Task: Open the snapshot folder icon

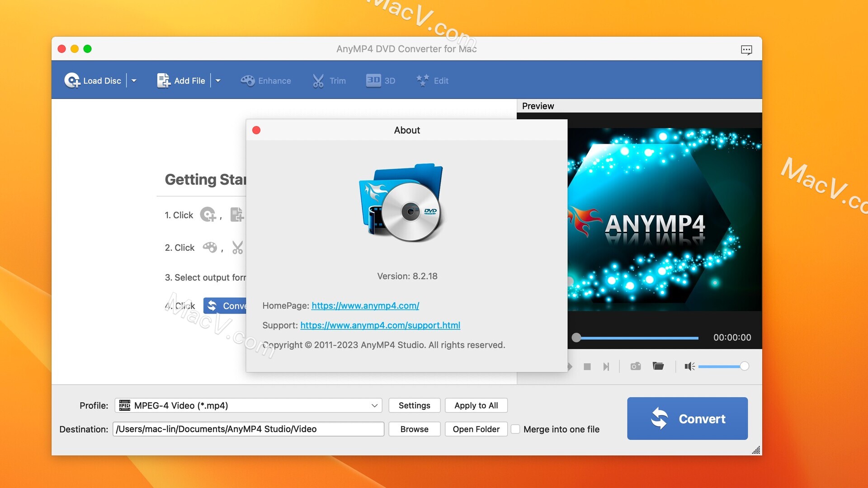Action: (x=658, y=366)
